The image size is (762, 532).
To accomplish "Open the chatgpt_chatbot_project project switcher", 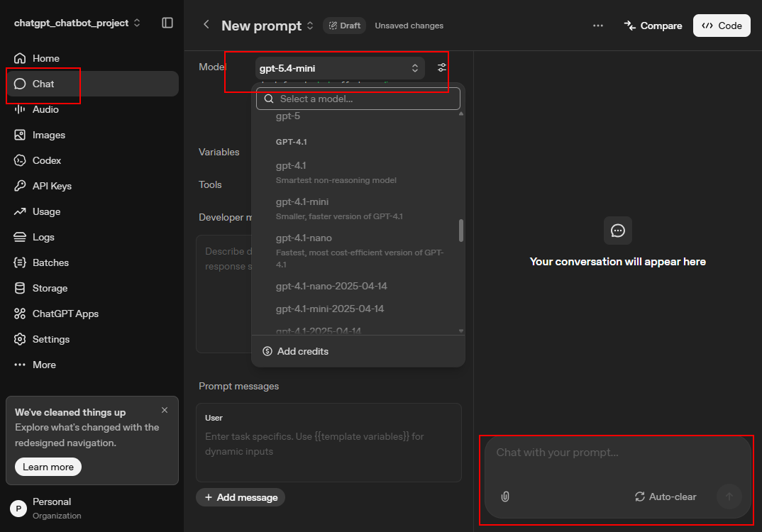I will [77, 23].
